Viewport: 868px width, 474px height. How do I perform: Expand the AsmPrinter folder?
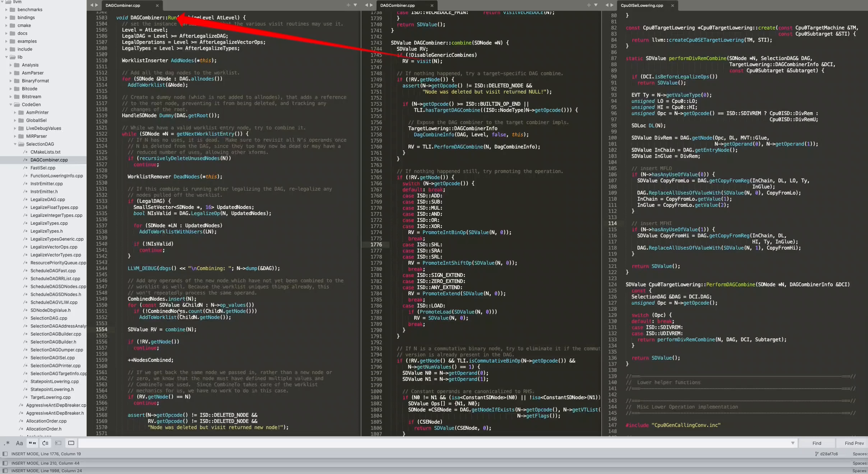click(15, 112)
